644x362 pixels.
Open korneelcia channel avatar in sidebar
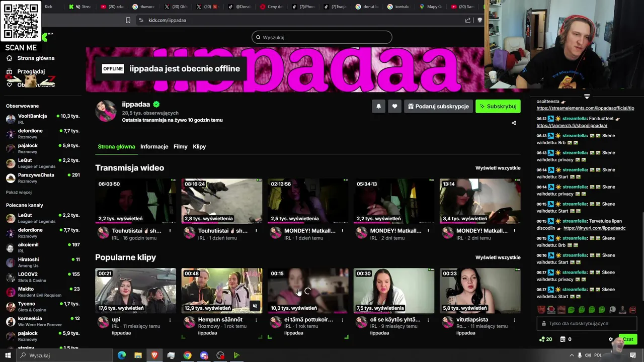pyautogui.click(x=11, y=322)
